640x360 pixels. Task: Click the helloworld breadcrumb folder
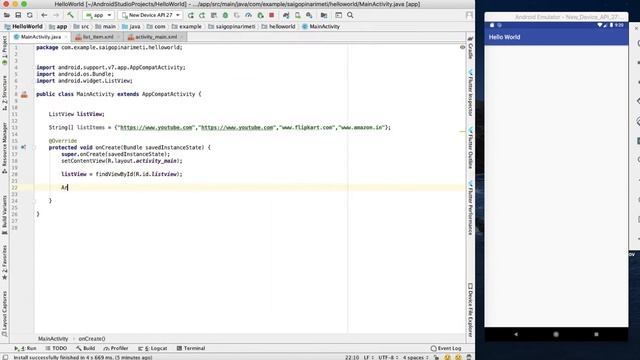[x=278, y=27]
